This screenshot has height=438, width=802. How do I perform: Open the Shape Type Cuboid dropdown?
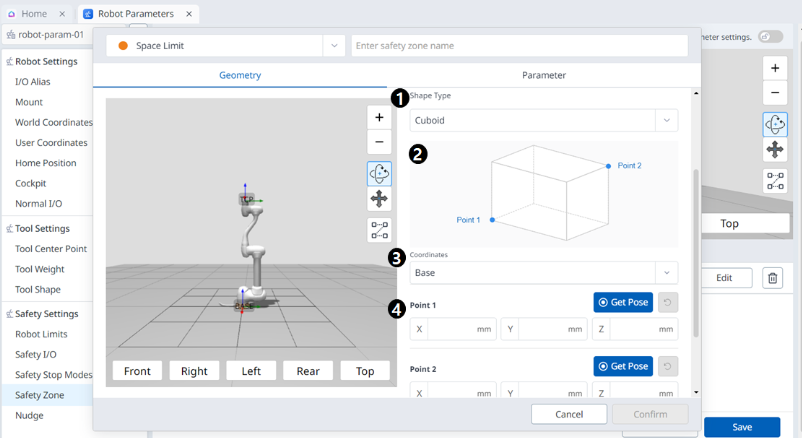666,120
